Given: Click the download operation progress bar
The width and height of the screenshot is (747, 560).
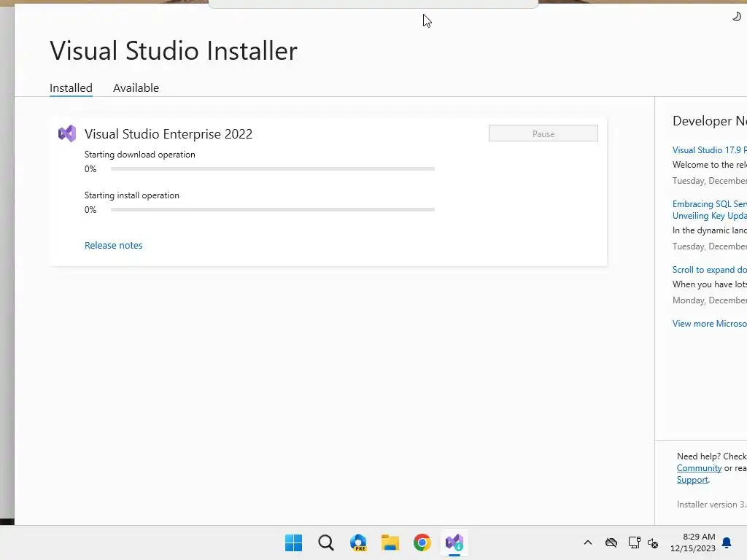Looking at the screenshot, I should (273, 168).
